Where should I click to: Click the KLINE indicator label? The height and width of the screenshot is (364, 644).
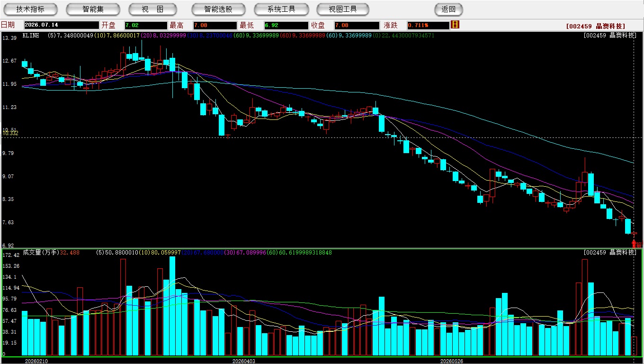pyautogui.click(x=31, y=35)
